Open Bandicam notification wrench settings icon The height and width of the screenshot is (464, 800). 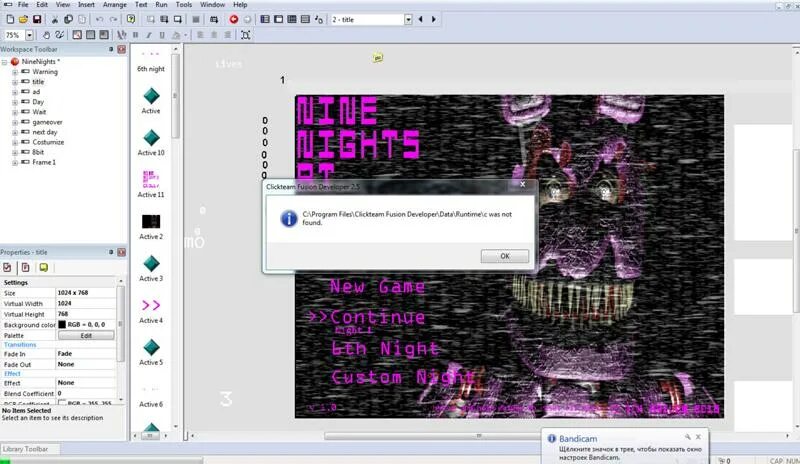pyautogui.click(x=688, y=437)
